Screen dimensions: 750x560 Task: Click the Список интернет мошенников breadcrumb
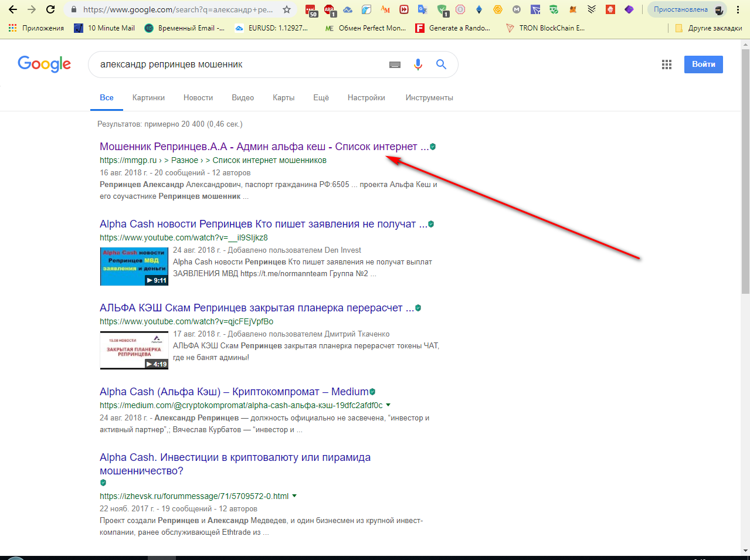[269, 160]
